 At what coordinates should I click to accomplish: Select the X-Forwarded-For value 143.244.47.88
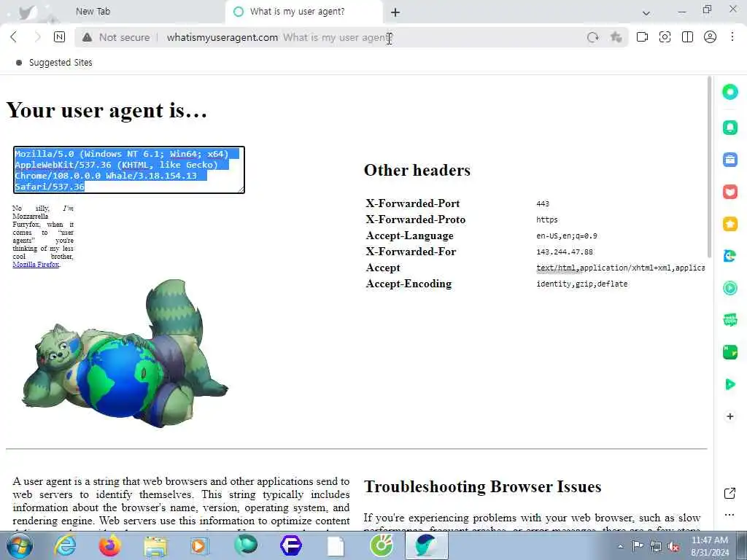(565, 252)
